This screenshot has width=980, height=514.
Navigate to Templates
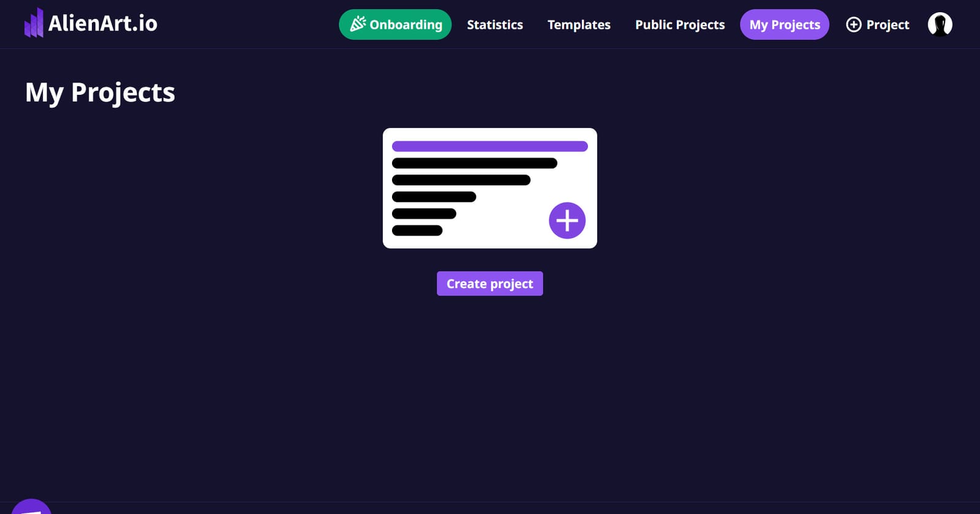(579, 24)
